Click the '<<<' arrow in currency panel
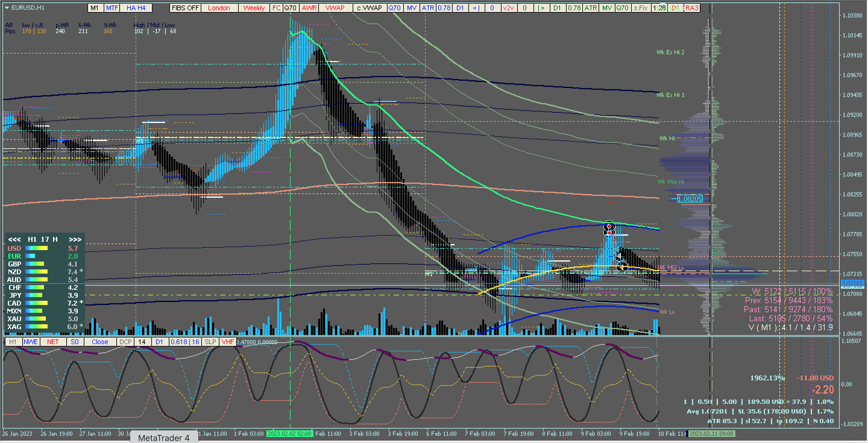The image size is (868, 443). coord(14,240)
